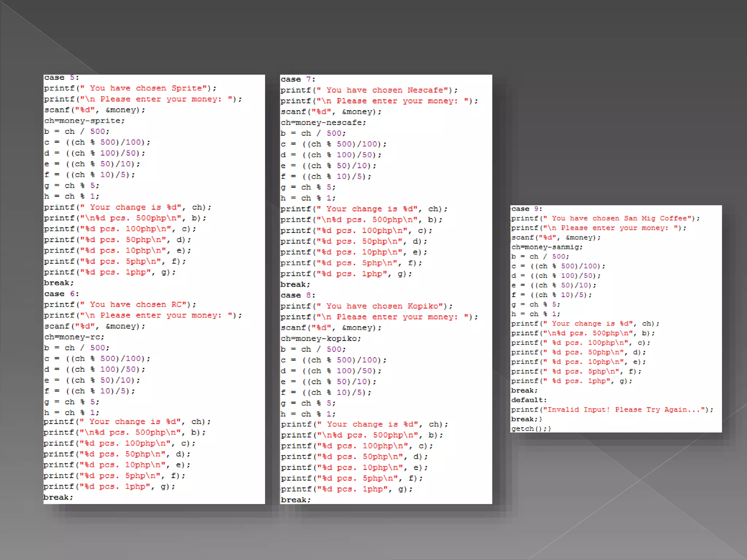
Task: Click the "case 8:" label
Action: point(298,295)
